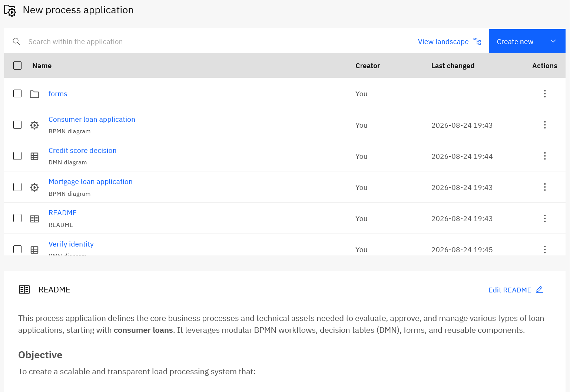Open the Credit score decision link
The height and width of the screenshot is (392, 570).
point(82,150)
